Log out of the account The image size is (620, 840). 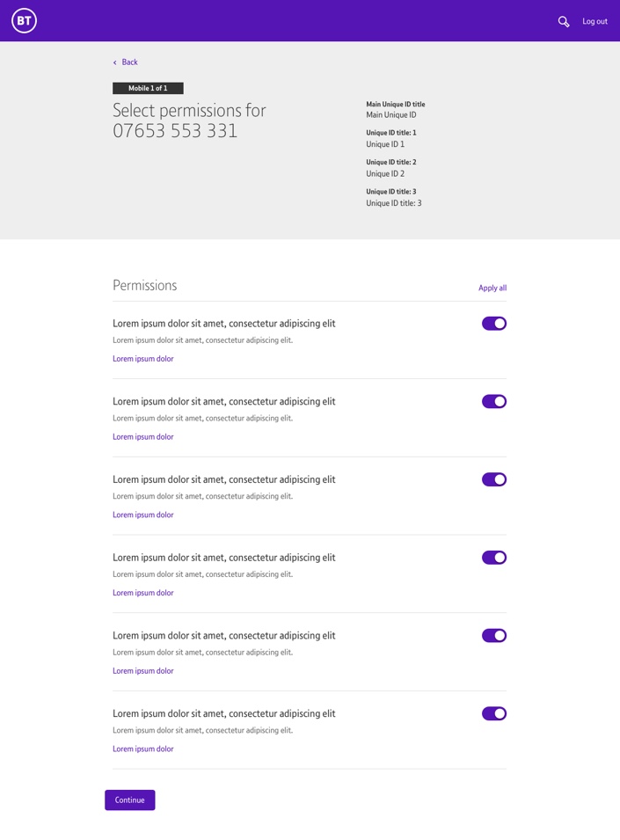pos(594,21)
